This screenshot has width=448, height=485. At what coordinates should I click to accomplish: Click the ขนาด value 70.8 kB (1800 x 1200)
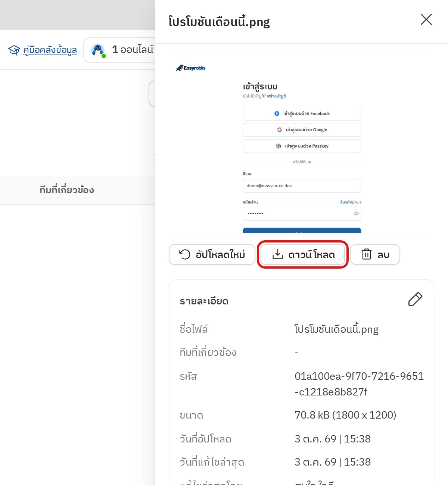pos(345,415)
